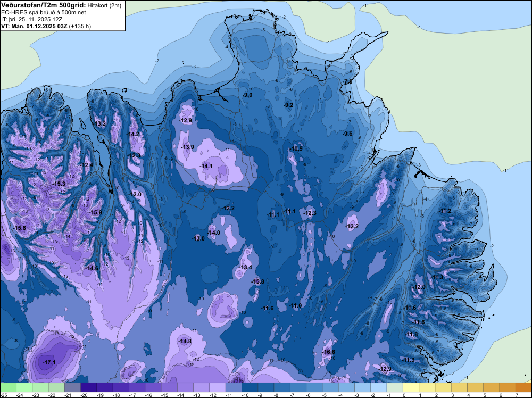Click the legend swatch between -6 and -5
The width and height of the screenshot is (532, 398).
tap(314, 387)
